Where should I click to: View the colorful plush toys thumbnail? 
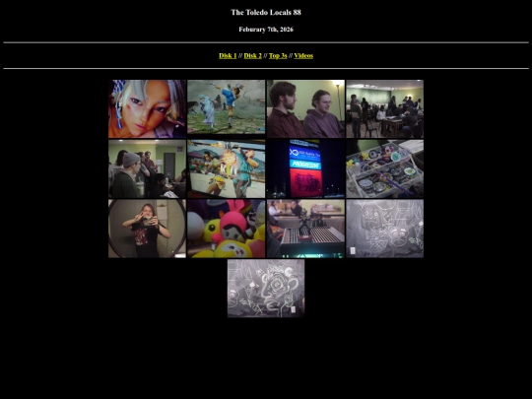click(x=227, y=229)
